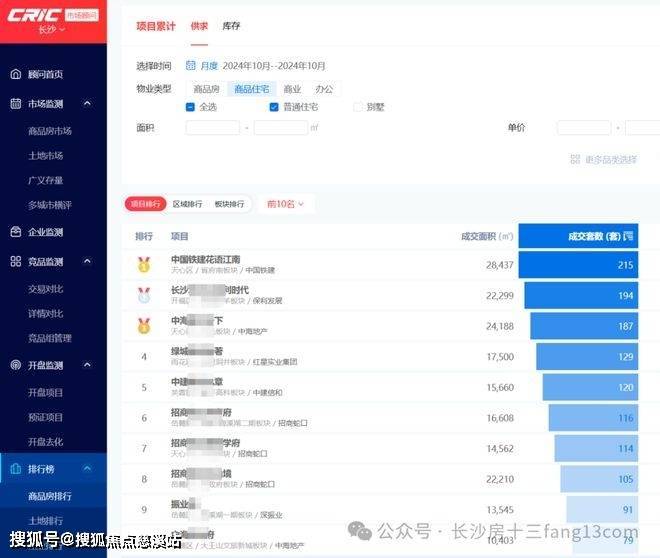Click the 竞品监测 grid icon

(16, 261)
